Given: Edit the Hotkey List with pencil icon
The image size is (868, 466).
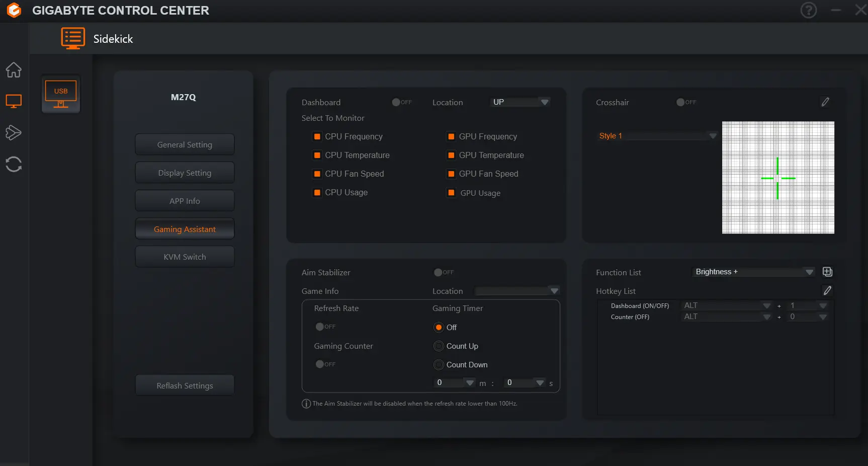Looking at the screenshot, I should tap(827, 290).
